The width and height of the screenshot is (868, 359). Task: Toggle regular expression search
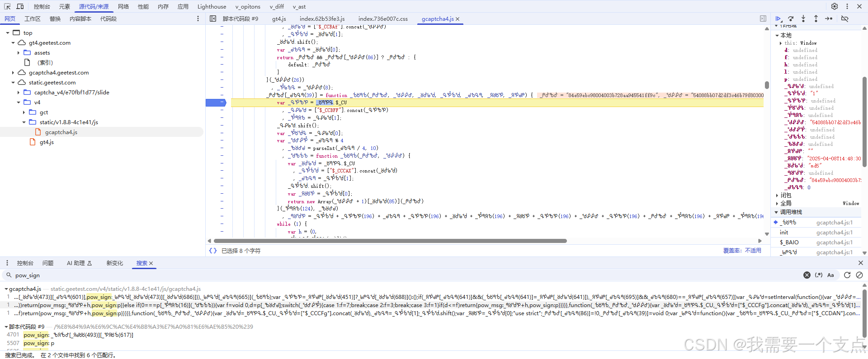[x=819, y=275]
